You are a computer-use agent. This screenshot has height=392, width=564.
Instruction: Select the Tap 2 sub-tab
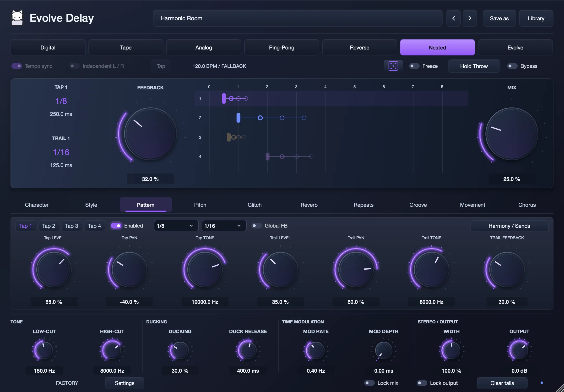48,226
